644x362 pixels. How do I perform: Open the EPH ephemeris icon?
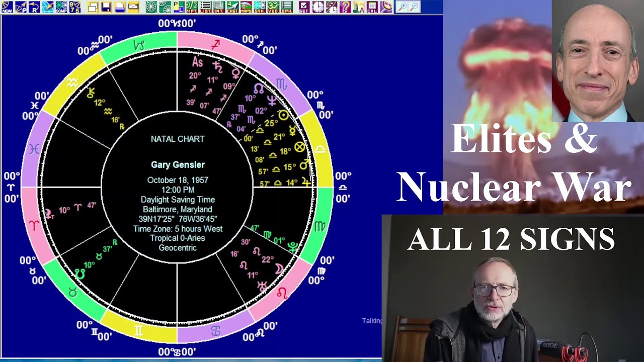[287, 7]
